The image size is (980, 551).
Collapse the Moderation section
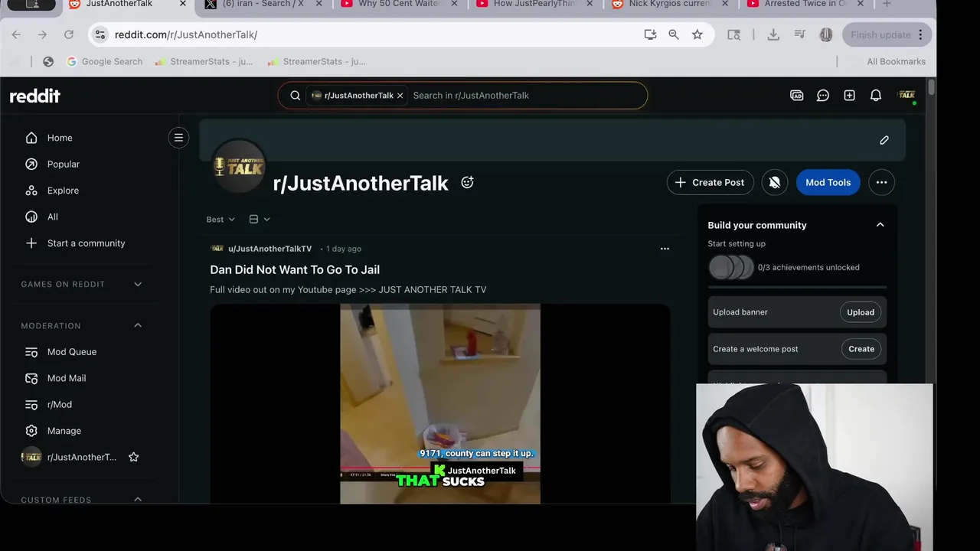138,325
